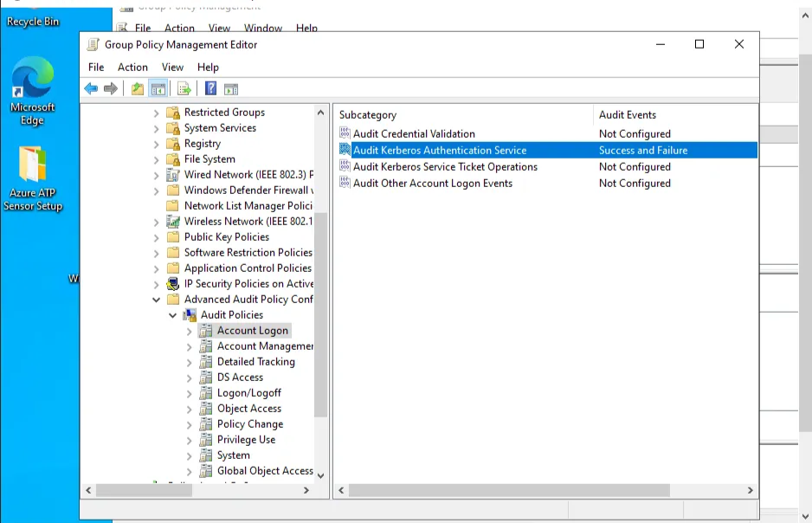Click tree pane vertical scrollbar down arrow
Image resolution: width=812 pixels, height=523 pixels.
point(320,475)
